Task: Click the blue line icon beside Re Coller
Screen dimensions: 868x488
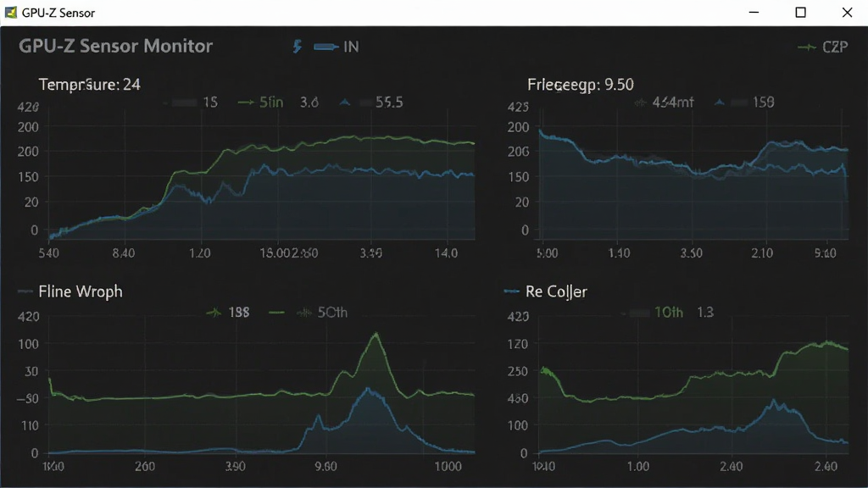Action: point(511,291)
